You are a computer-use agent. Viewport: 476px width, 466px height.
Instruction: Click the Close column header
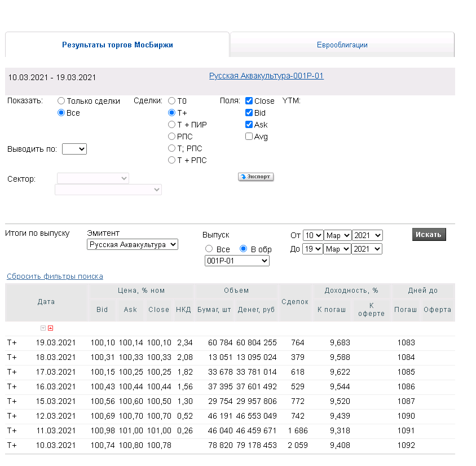pyautogui.click(x=158, y=310)
